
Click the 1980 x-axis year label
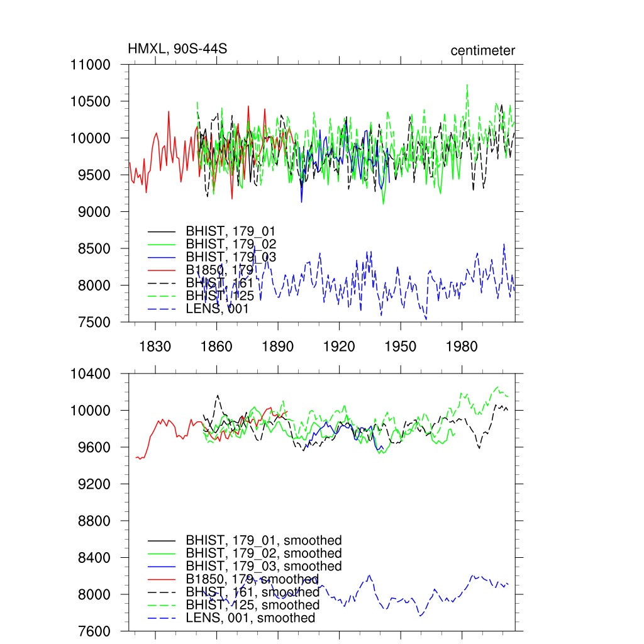[462, 347]
